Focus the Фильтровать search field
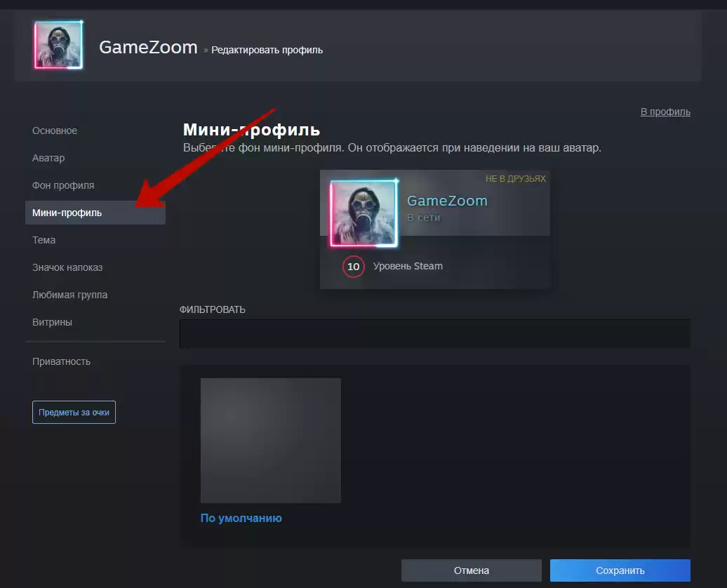This screenshot has width=727, height=588. (x=435, y=334)
